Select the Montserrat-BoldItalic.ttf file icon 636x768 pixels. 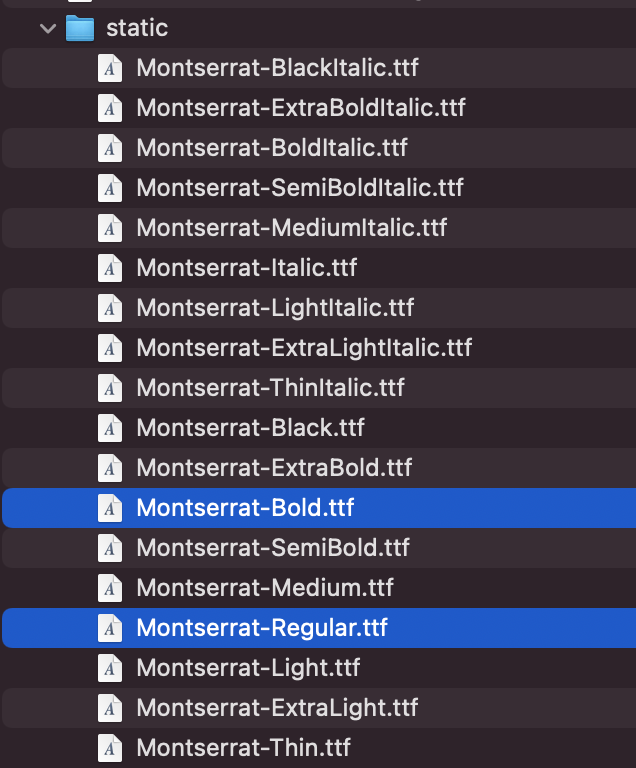(110, 148)
